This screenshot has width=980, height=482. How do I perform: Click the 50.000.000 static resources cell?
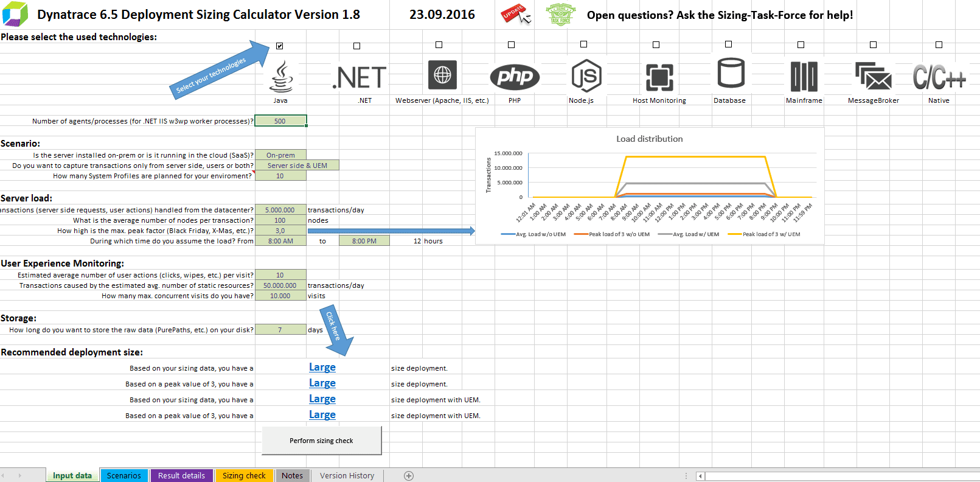280,285
